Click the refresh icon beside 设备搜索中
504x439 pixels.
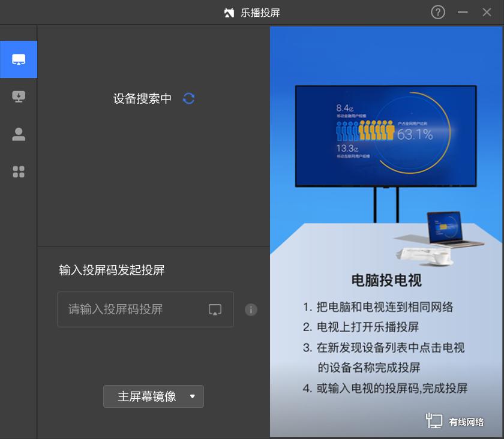point(188,99)
